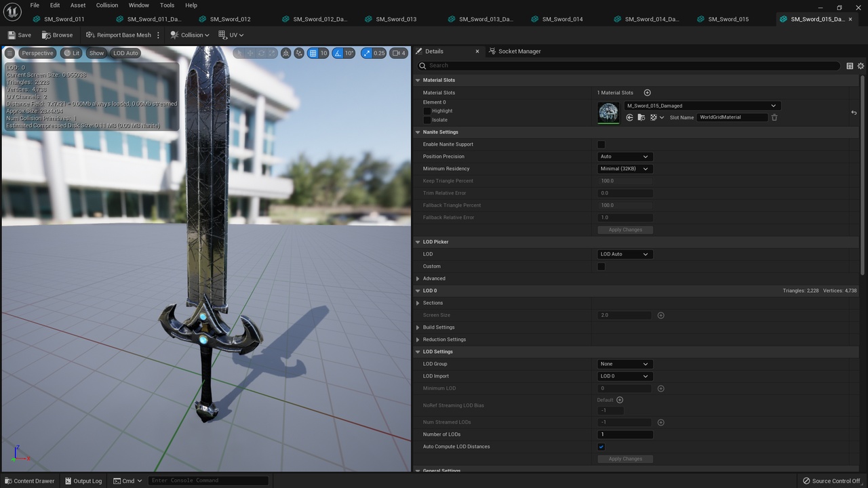
Task: Disable Auto Compute LOD Distances
Action: 601,447
